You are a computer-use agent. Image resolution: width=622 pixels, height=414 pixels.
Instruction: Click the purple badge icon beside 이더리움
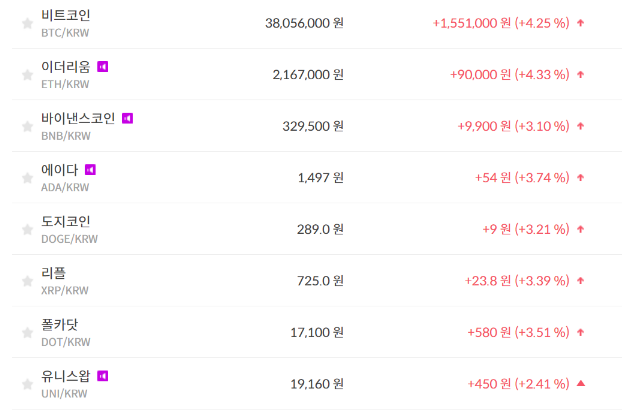click(102, 67)
